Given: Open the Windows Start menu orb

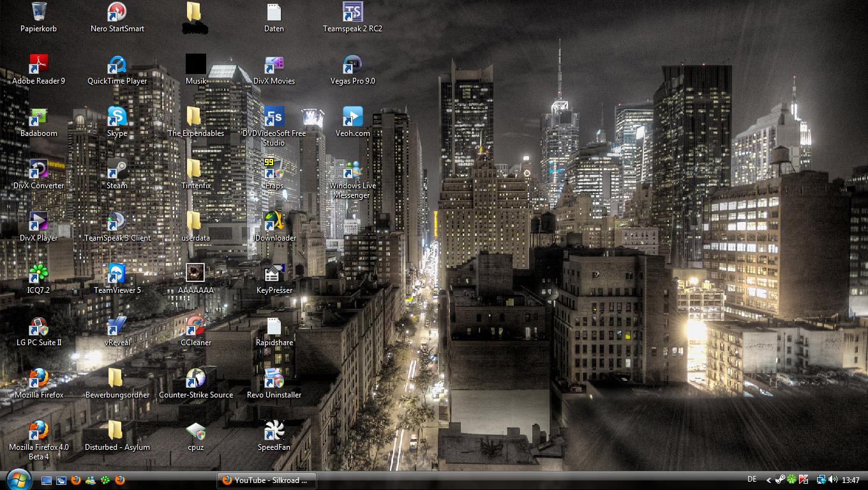Looking at the screenshot, I should [x=18, y=479].
